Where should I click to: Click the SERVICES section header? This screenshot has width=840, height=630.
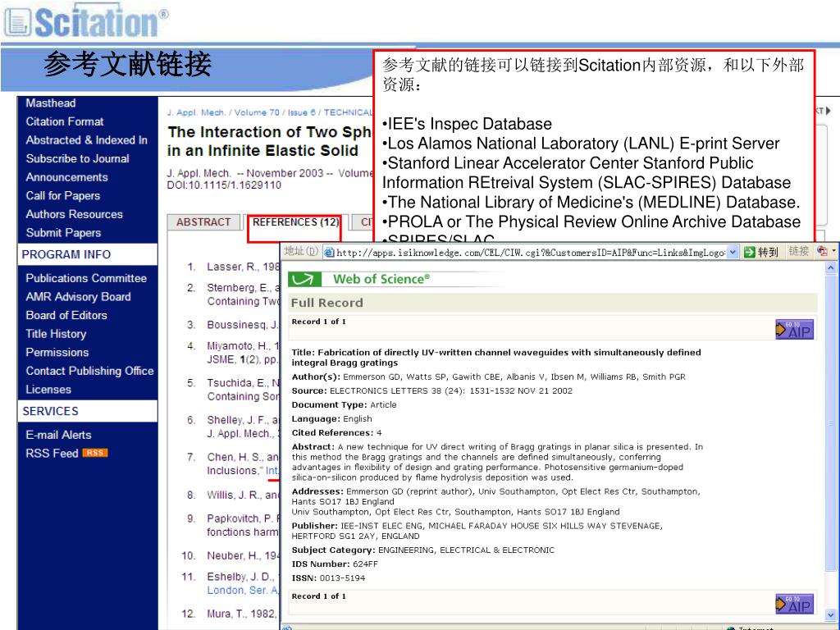88,411
